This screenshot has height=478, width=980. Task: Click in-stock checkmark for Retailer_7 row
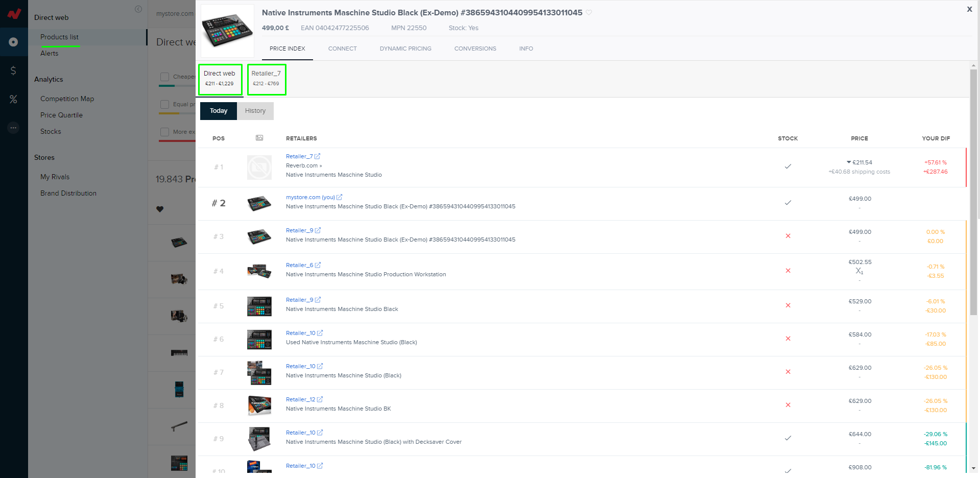[x=788, y=166]
